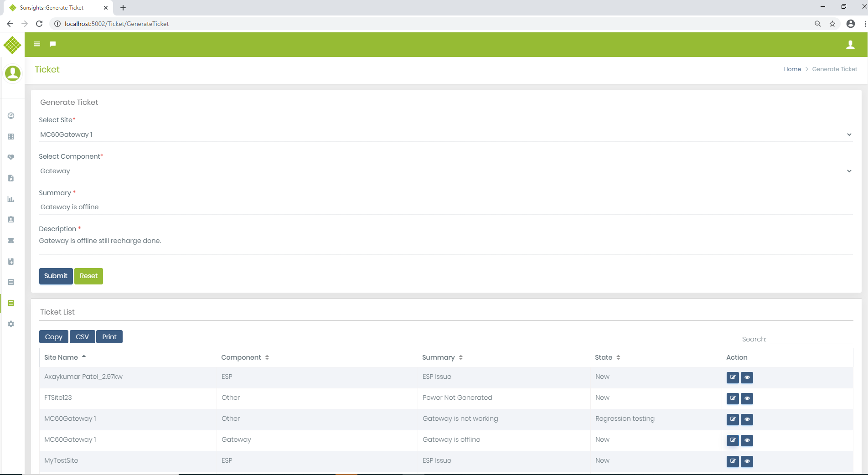Export ticket list with CSV button
The width and height of the screenshot is (868, 475).
coord(82,337)
